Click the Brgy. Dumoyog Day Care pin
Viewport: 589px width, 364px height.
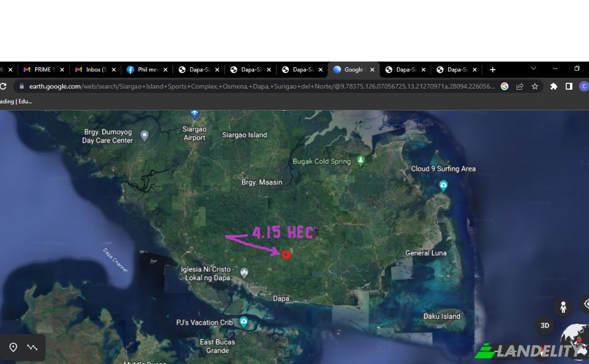(145, 136)
